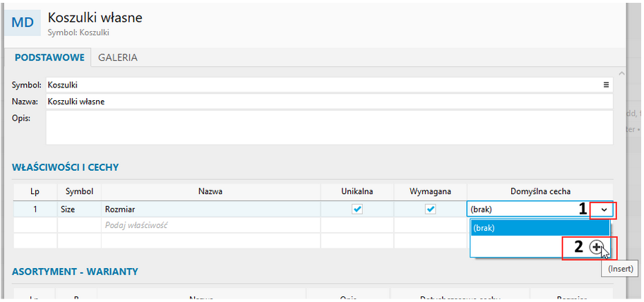Choose the (brak) option in the dropdown list
This screenshot has height=302, width=644.
point(539,228)
